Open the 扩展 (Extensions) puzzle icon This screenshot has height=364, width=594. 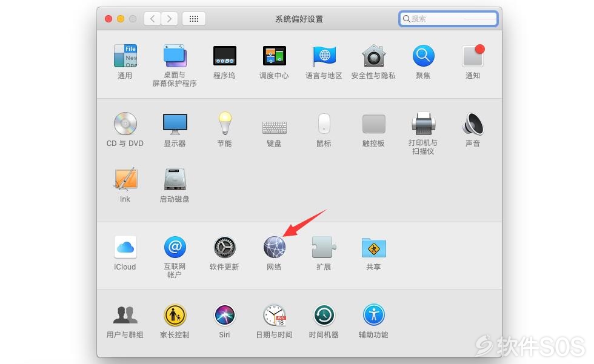(x=324, y=247)
